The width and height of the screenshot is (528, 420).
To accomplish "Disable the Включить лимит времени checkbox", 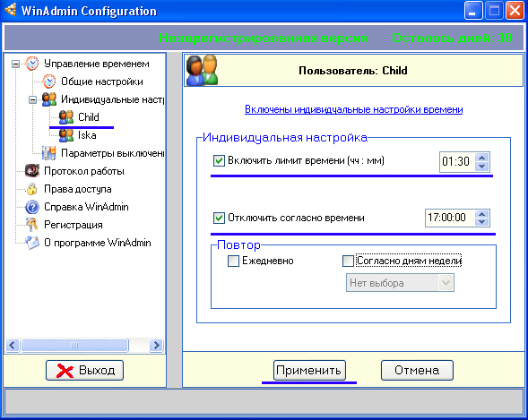I will click(219, 160).
